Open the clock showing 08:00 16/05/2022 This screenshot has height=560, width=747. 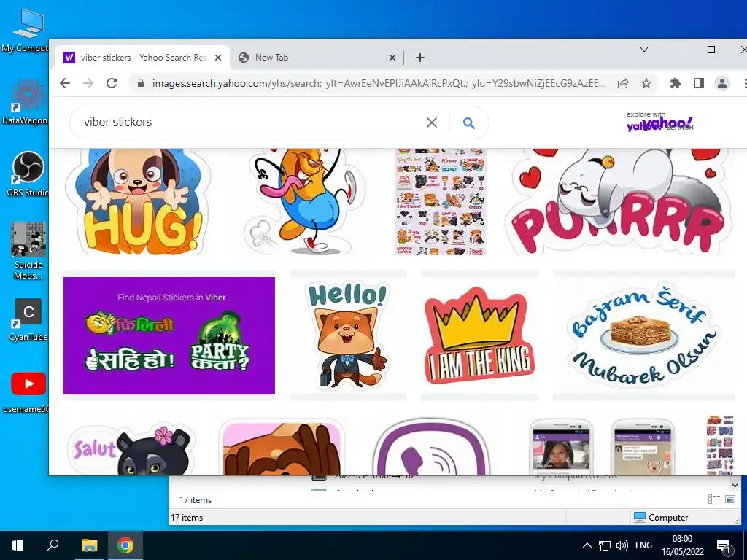click(682, 545)
